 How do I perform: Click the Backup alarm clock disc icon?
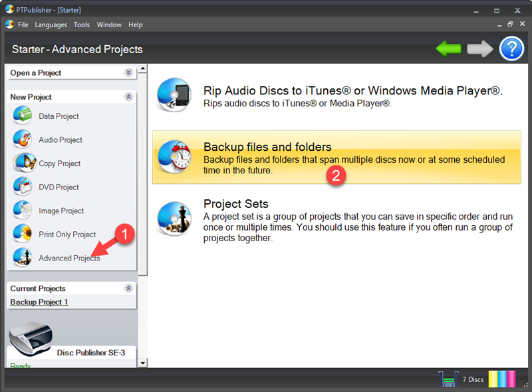point(174,157)
